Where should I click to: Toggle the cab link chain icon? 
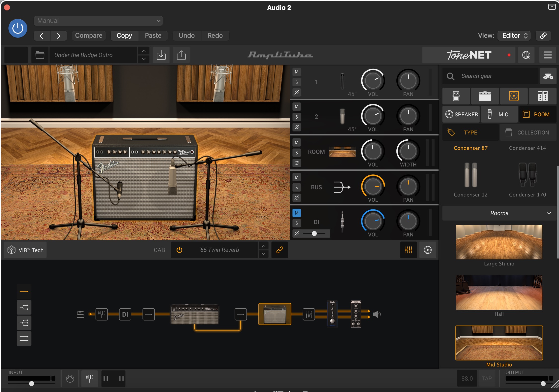[279, 250]
